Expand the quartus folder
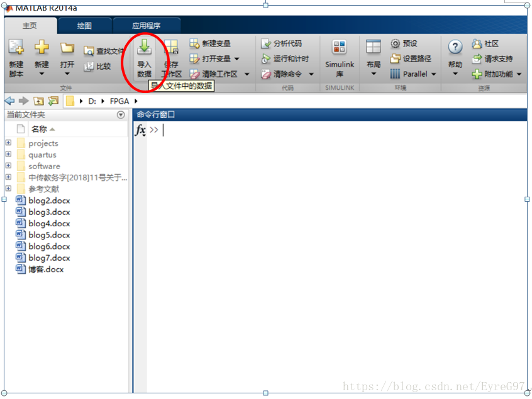Screen dimensions: 532x399 [8, 154]
